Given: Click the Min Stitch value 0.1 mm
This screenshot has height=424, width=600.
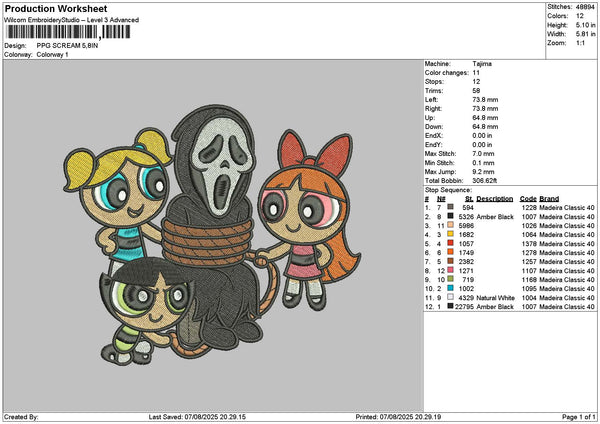Looking at the screenshot, I should [483, 163].
